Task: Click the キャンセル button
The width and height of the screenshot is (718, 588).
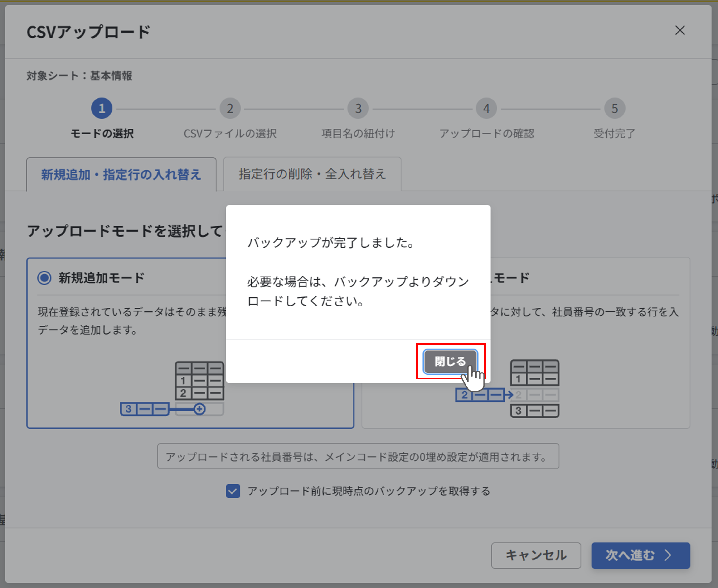Action: pyautogui.click(x=536, y=555)
